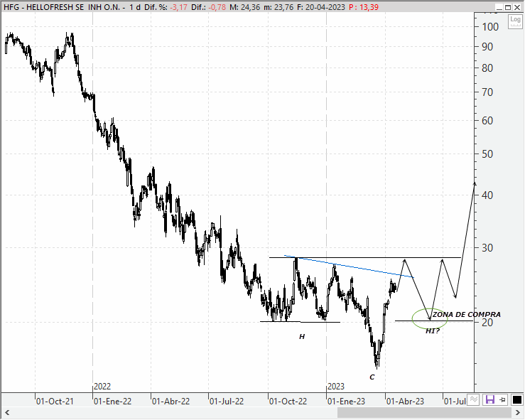Viewport: 525px width, 420px height.
Task: Click the 2022 year marker
Action: pos(102,387)
